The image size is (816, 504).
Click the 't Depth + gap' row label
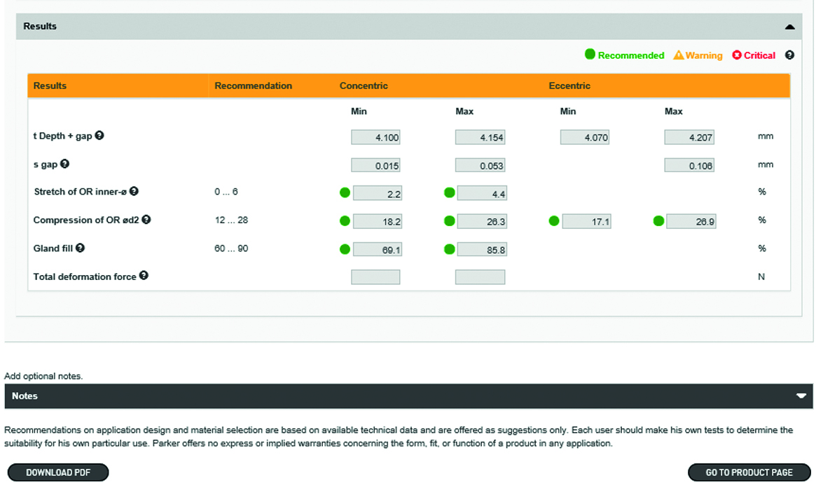pos(62,136)
